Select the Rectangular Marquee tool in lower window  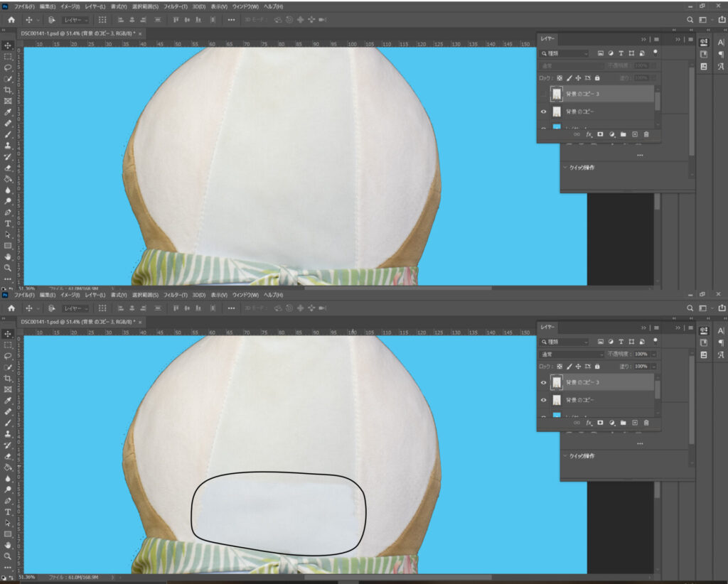point(8,345)
